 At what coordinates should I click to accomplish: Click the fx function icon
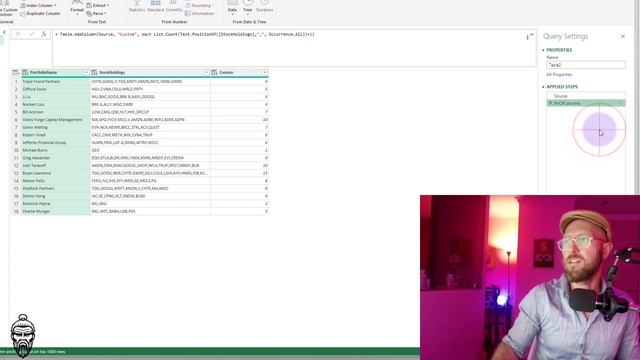(44, 34)
